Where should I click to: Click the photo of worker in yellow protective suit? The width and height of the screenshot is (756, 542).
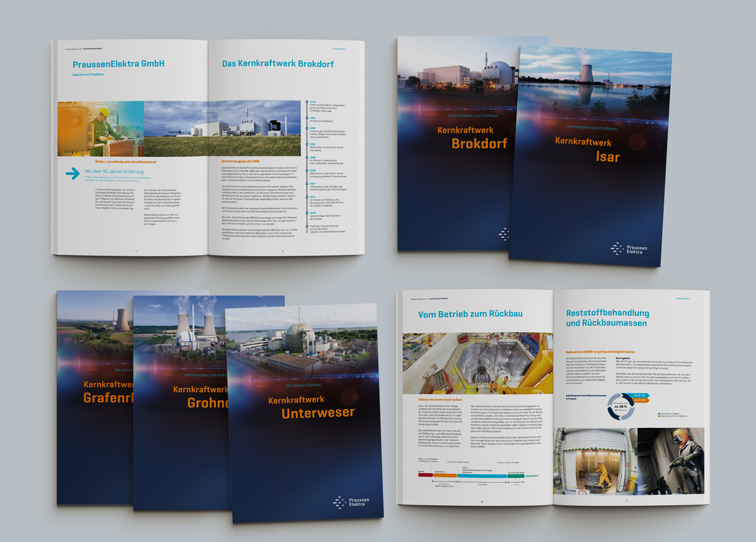(596, 462)
